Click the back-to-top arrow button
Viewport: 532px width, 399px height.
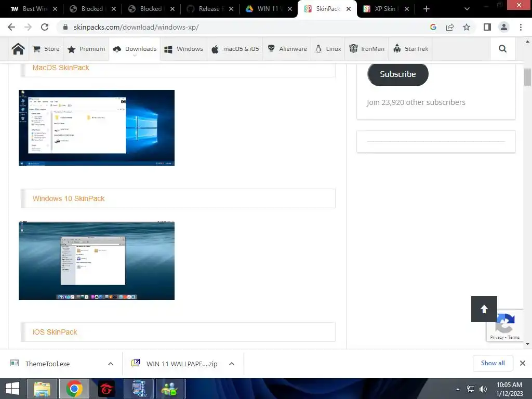point(484,309)
